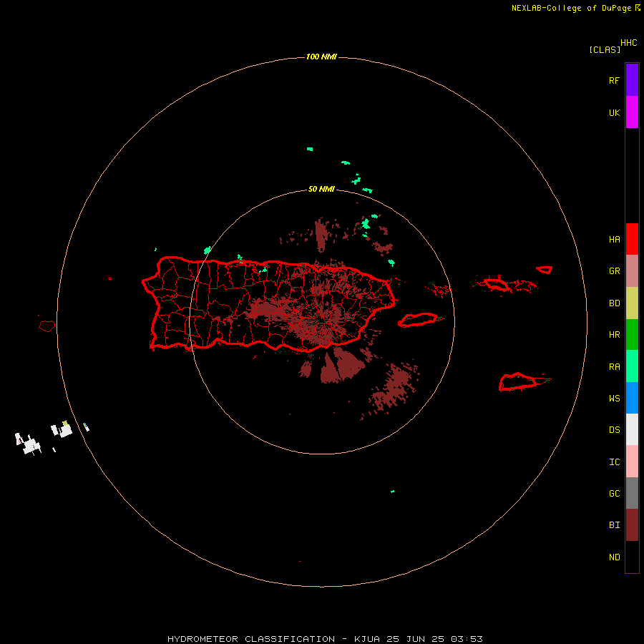Click the white dry-snow echo cluster at southwest
644x644 pixels.
[31, 444]
